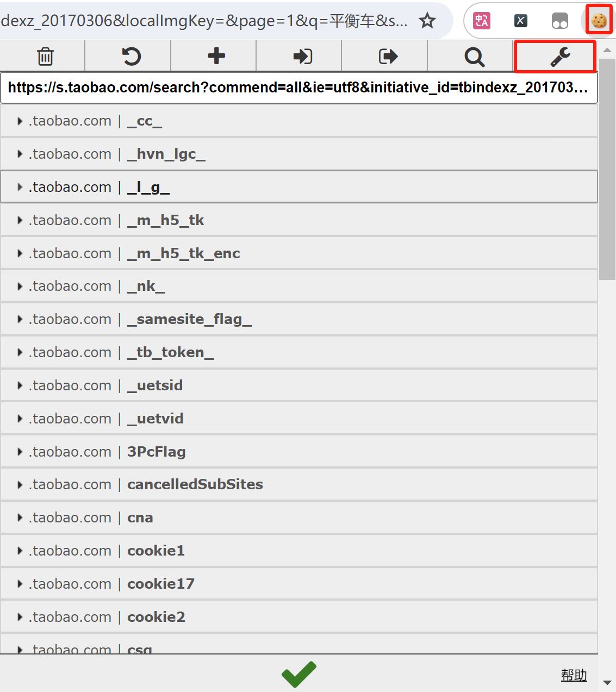Expand the cancelledSubSites cookie row
The image size is (616, 692).
tap(299, 484)
